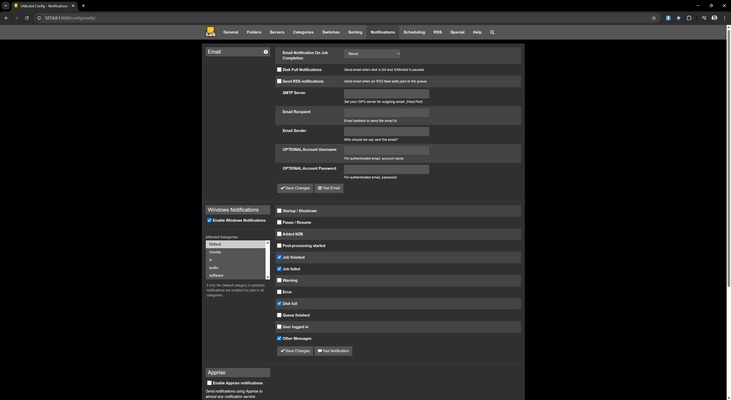This screenshot has height=400, width=731.
Task: Open the Chrome three-dot menu
Action: (x=724, y=18)
